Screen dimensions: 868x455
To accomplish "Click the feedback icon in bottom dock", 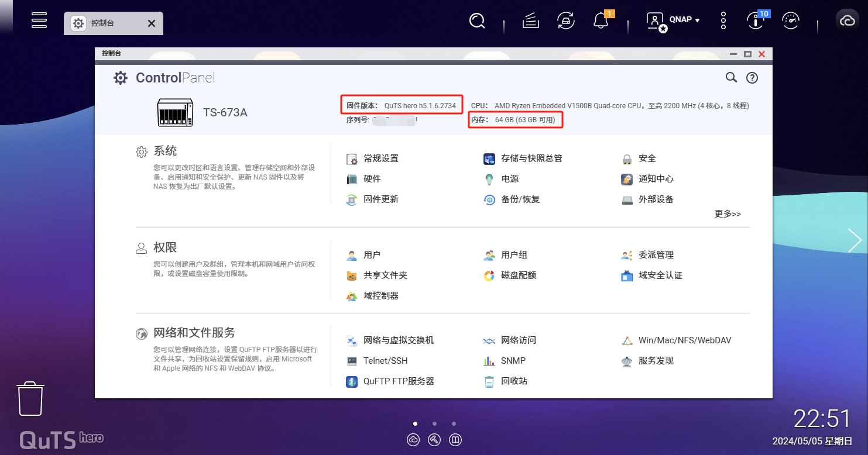I will (455, 440).
